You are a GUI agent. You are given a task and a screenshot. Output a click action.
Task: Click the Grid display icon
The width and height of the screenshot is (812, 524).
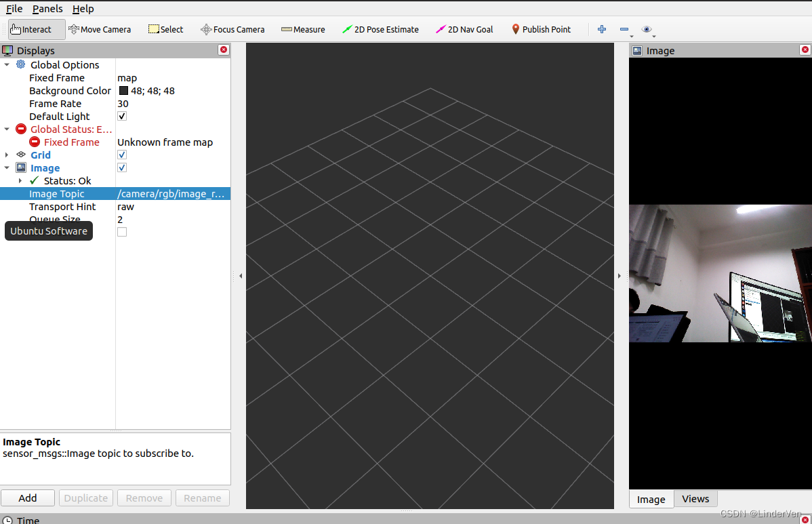(x=21, y=155)
